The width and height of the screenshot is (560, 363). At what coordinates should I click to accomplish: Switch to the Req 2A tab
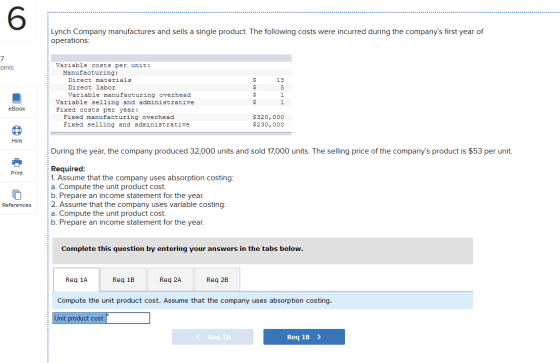coord(170,279)
